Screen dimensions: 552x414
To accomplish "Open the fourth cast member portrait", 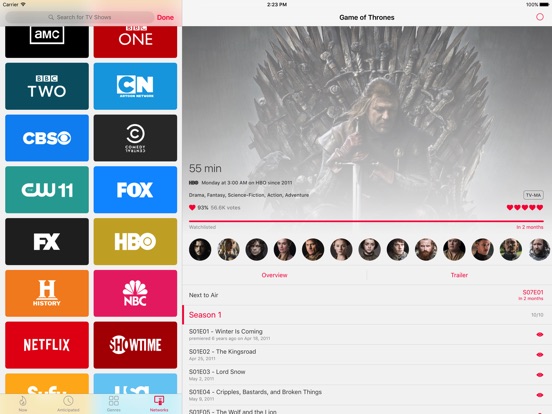I will 285,249.
